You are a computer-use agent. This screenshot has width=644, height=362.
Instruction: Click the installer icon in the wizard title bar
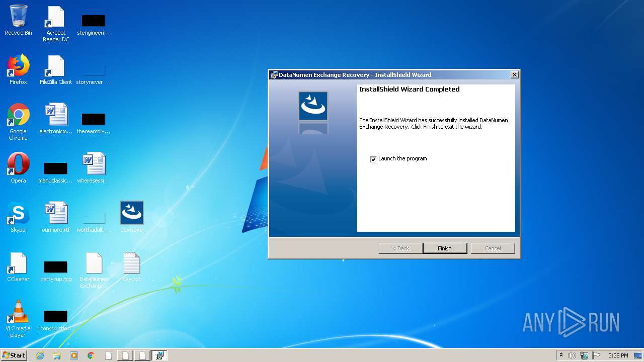click(x=274, y=75)
